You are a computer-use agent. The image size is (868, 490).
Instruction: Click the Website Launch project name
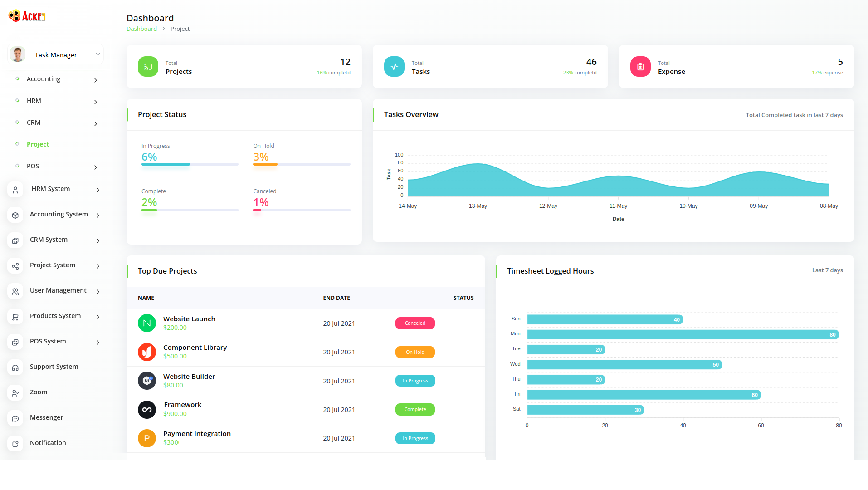[189, 319]
